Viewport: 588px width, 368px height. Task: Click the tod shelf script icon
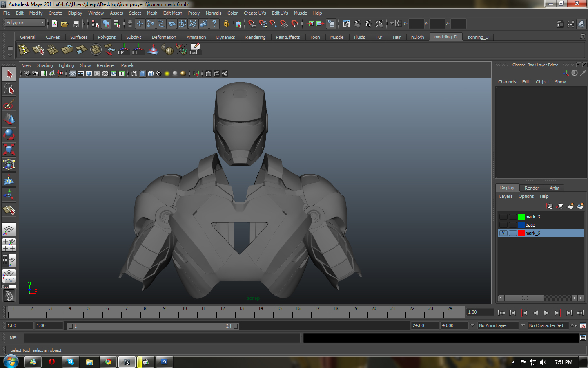(x=195, y=49)
